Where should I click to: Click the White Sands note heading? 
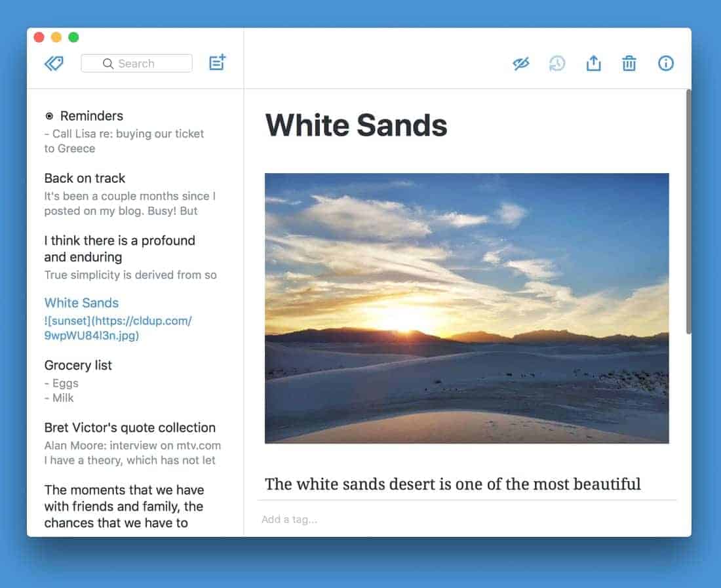pyautogui.click(x=356, y=125)
